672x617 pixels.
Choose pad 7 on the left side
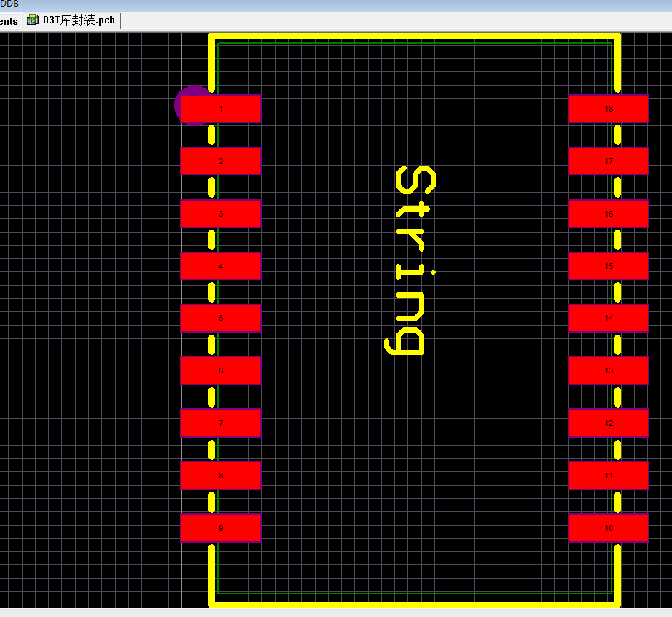point(221,423)
